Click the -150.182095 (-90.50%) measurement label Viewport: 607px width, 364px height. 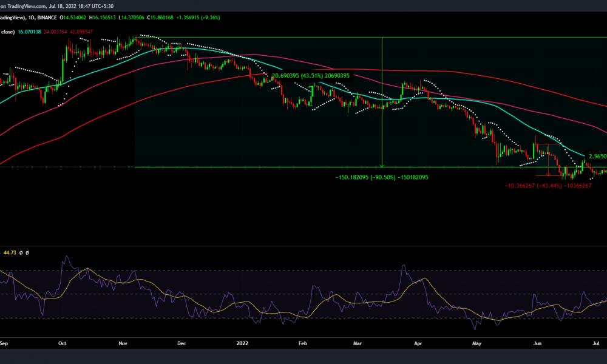click(382, 177)
